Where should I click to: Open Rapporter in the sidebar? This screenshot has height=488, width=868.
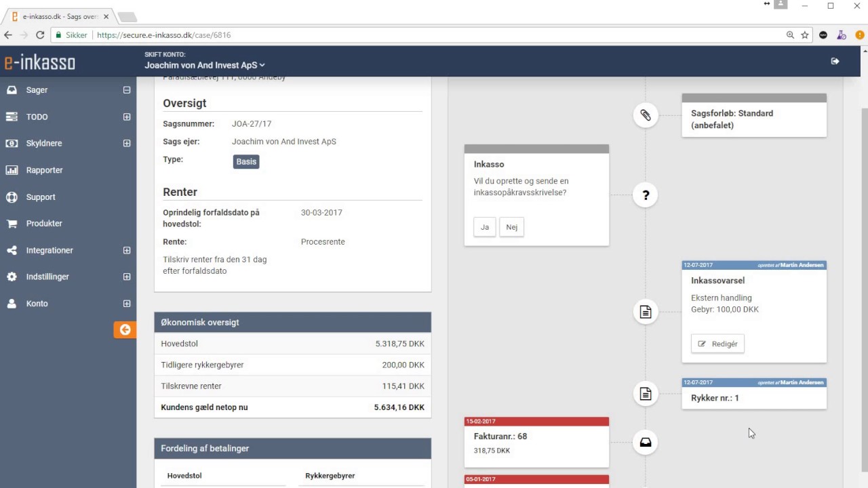44,170
